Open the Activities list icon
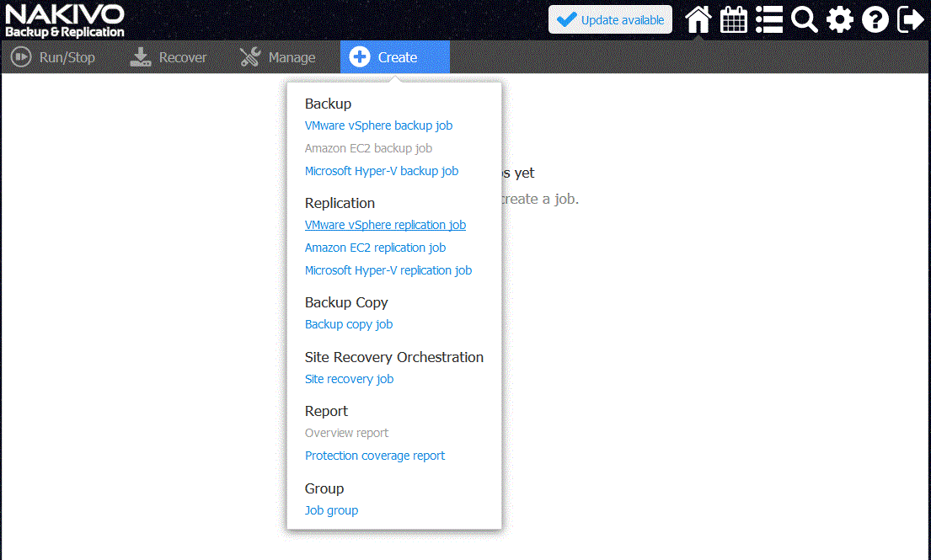 coord(769,19)
